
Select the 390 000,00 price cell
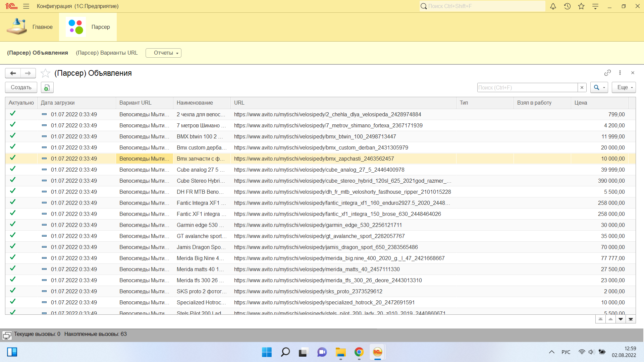(599, 181)
